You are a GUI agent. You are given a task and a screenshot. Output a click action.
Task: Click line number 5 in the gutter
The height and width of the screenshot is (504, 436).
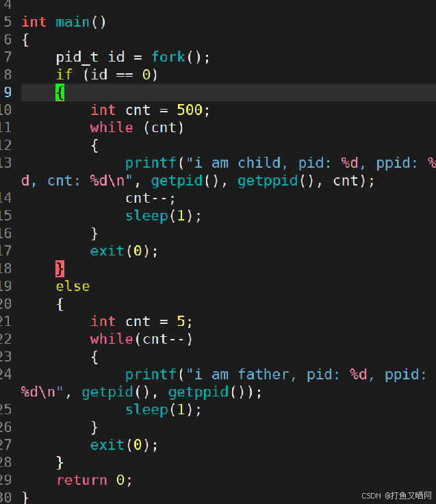click(8, 22)
